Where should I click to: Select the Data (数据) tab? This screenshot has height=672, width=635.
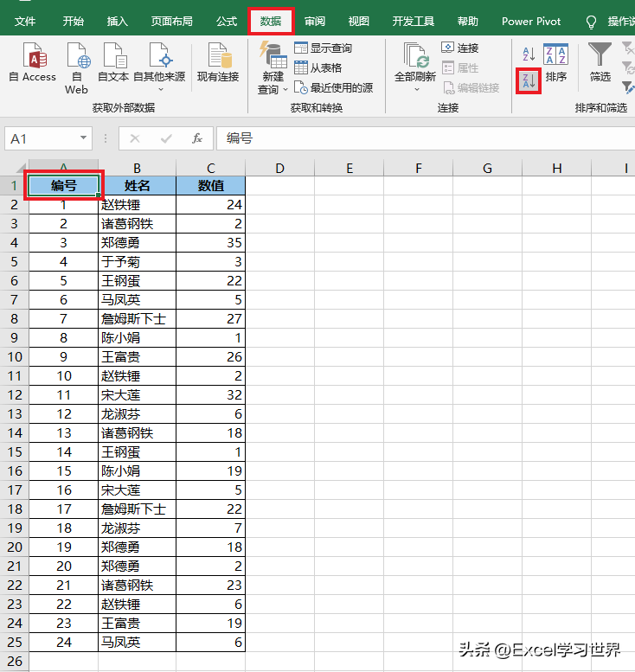271,22
